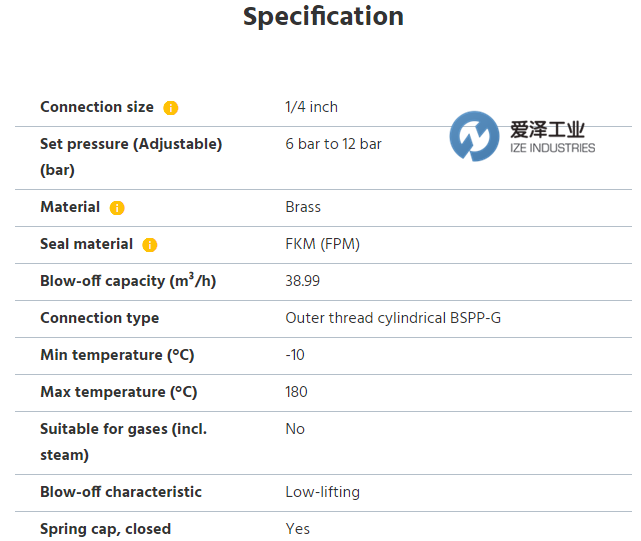641x541 pixels.
Task: Select the Set pressure (Adjustable) label
Action: pos(131,144)
